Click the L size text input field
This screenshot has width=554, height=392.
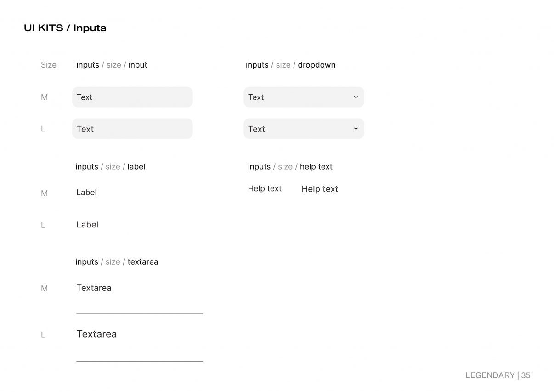coord(132,129)
